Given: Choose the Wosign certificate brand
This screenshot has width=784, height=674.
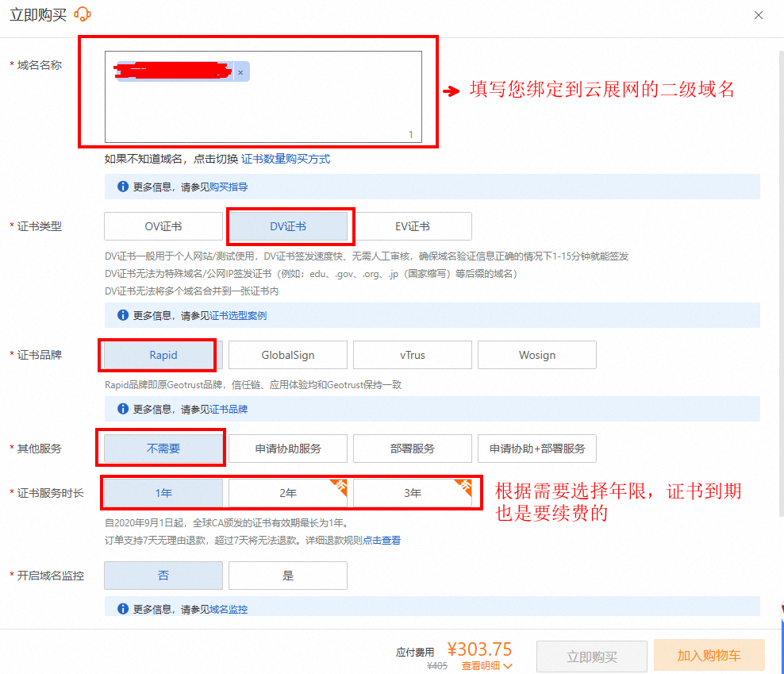Looking at the screenshot, I should click(537, 355).
